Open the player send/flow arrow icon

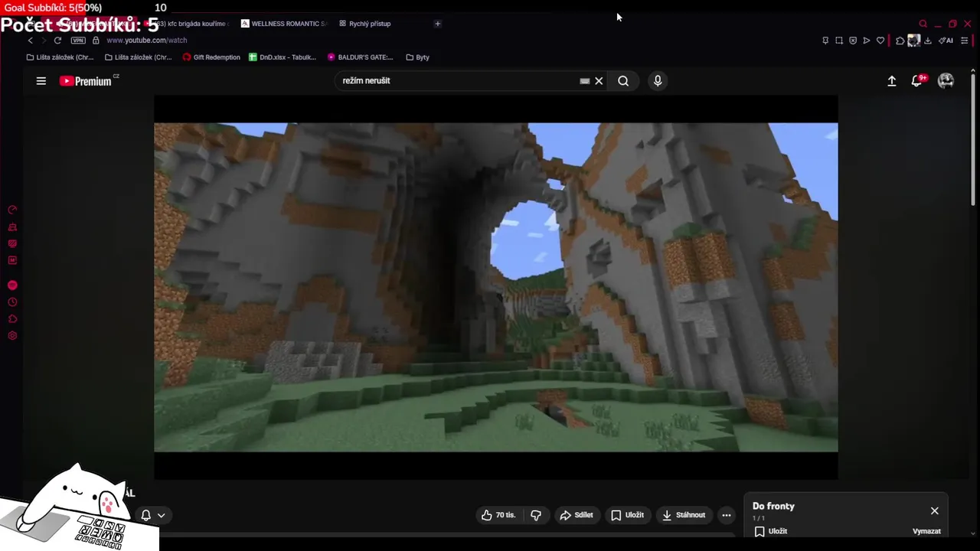867,41
